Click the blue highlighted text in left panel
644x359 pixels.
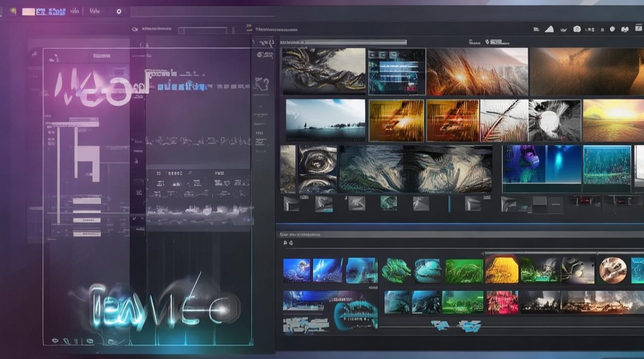point(182,87)
